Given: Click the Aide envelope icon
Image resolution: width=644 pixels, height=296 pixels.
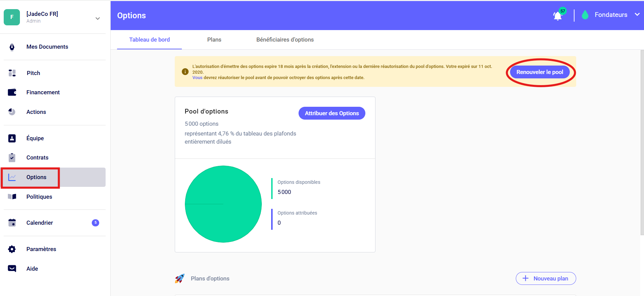Looking at the screenshot, I should coord(12,269).
